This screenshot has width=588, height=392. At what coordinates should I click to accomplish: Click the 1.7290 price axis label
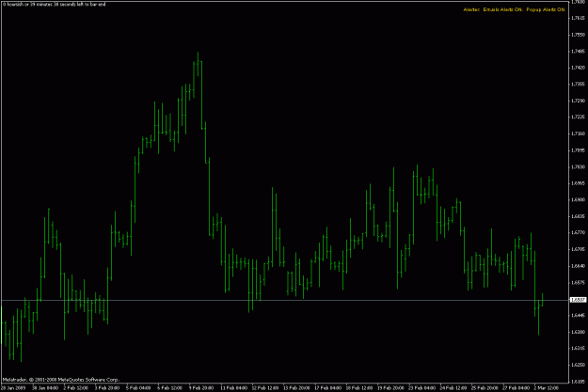point(579,101)
